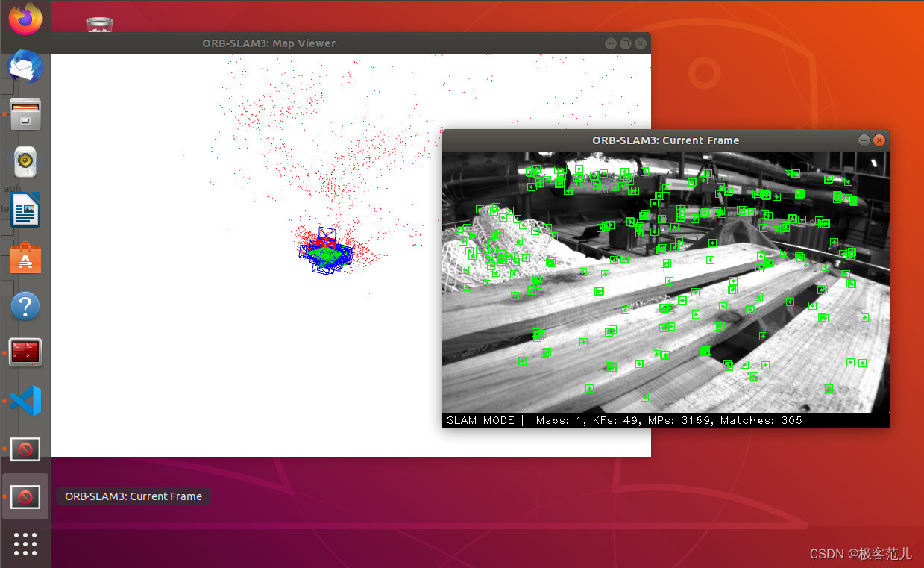
Task: Click the 'MPs: 3169' status value
Action: point(679,421)
